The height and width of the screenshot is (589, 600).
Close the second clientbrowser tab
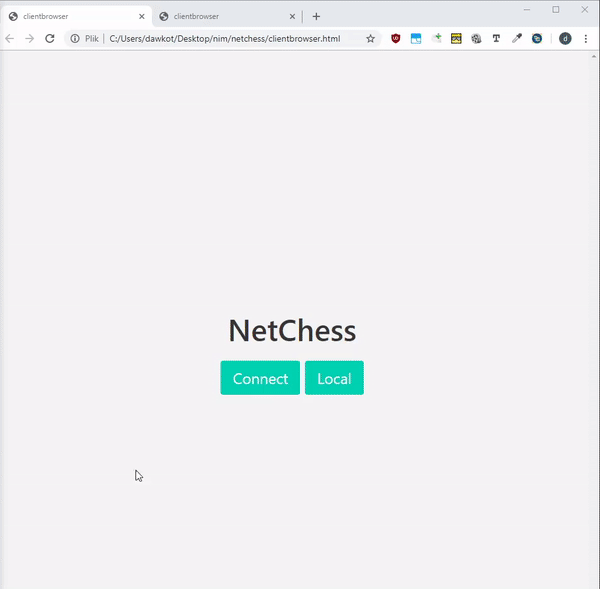pos(292,16)
